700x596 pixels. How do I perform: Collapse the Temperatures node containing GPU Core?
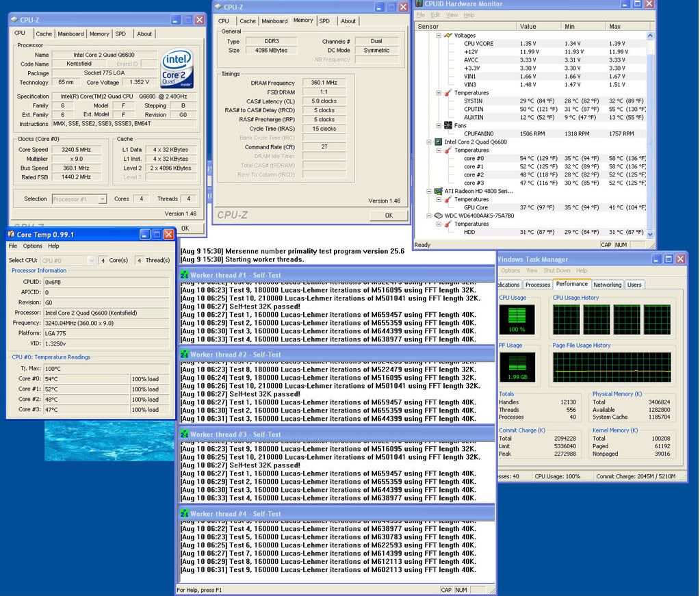click(439, 200)
